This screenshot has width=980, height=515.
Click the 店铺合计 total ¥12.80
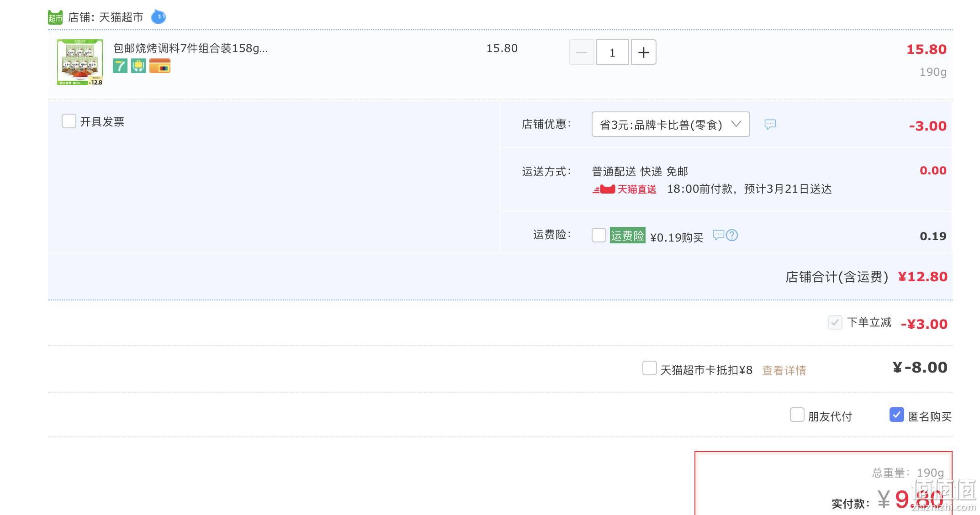click(923, 277)
